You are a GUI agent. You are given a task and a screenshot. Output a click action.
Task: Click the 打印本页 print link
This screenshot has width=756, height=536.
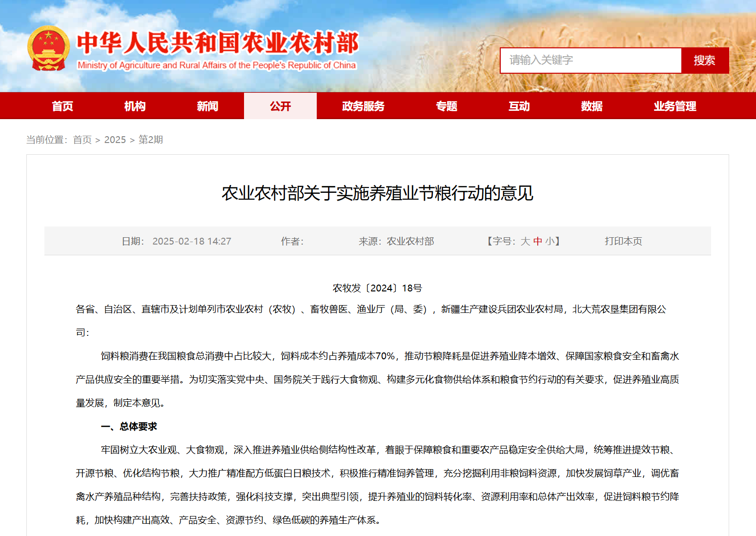(623, 241)
